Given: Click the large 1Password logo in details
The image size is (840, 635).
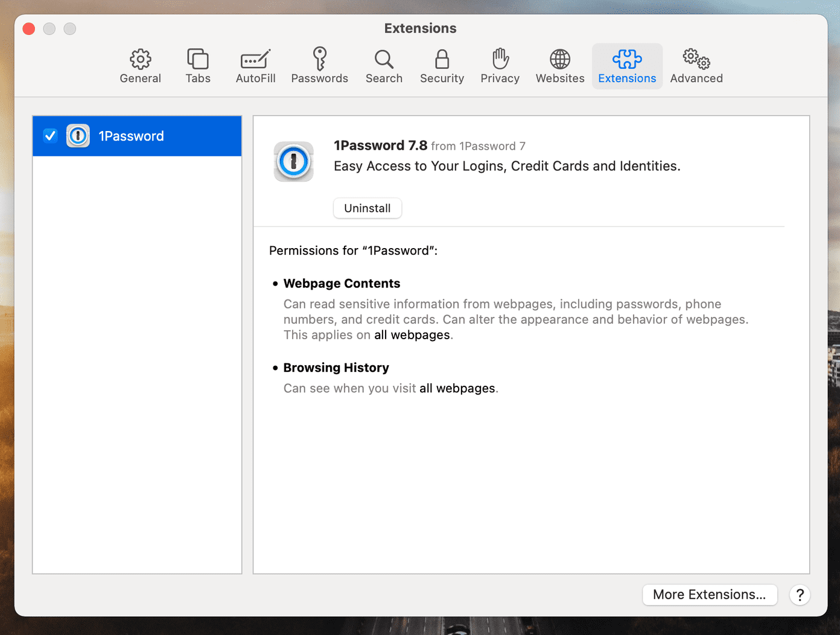Looking at the screenshot, I should click(x=293, y=162).
